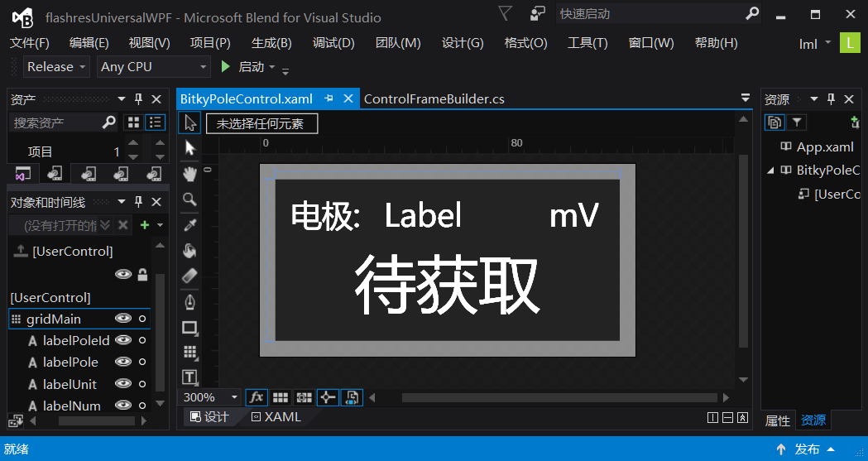Click the green plus new storyboard icon

(x=145, y=225)
